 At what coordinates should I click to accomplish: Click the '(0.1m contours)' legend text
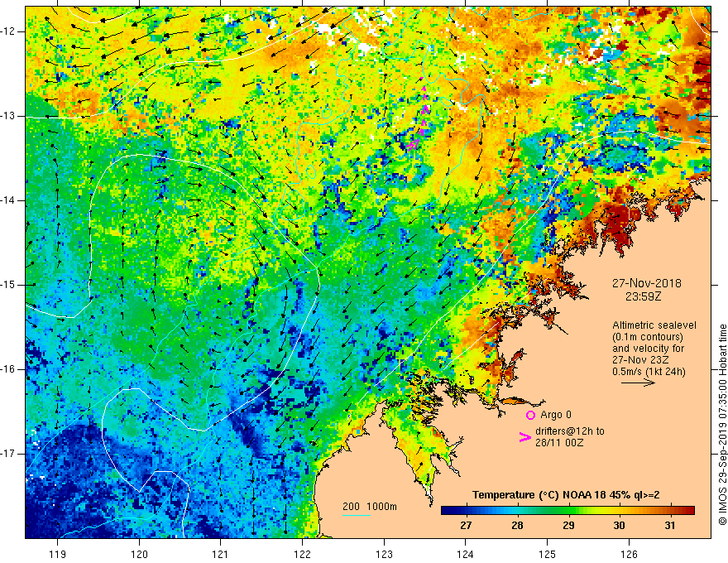(647, 337)
